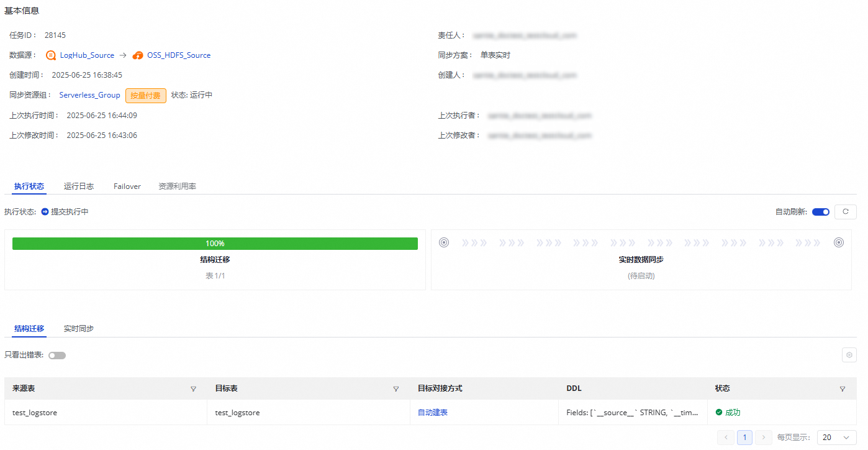This screenshot has height=450, width=868.
Task: Open the OSS_HDFS_Source link
Action: click(179, 55)
